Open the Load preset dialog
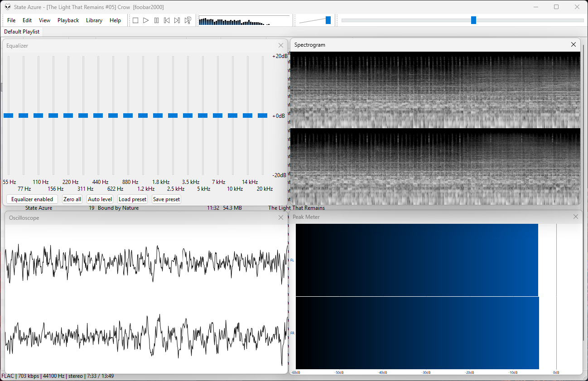The image size is (588, 381). point(132,199)
